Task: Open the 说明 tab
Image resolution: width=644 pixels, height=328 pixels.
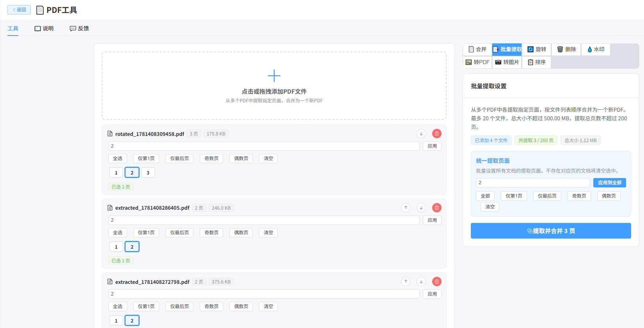Action: (x=44, y=29)
